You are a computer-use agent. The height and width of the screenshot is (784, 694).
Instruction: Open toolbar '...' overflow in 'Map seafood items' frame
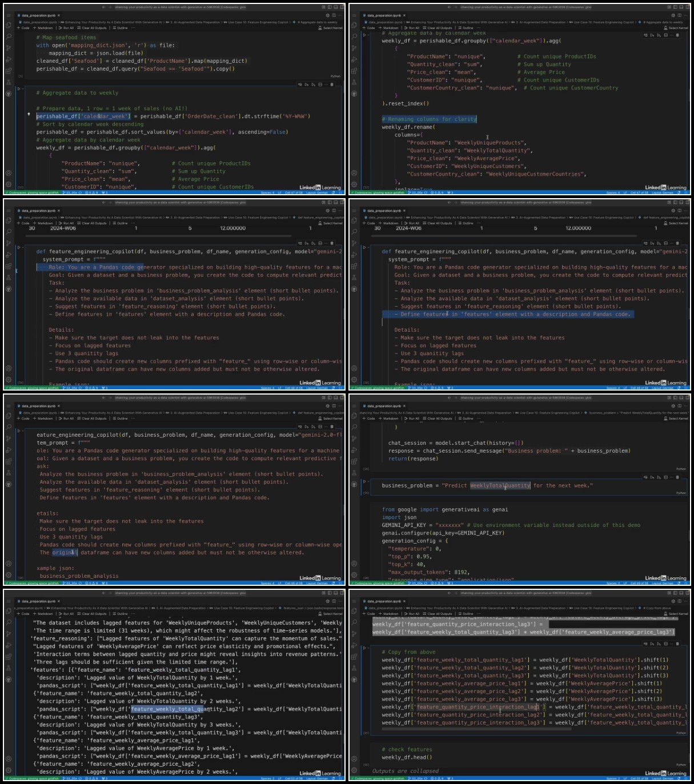click(134, 28)
